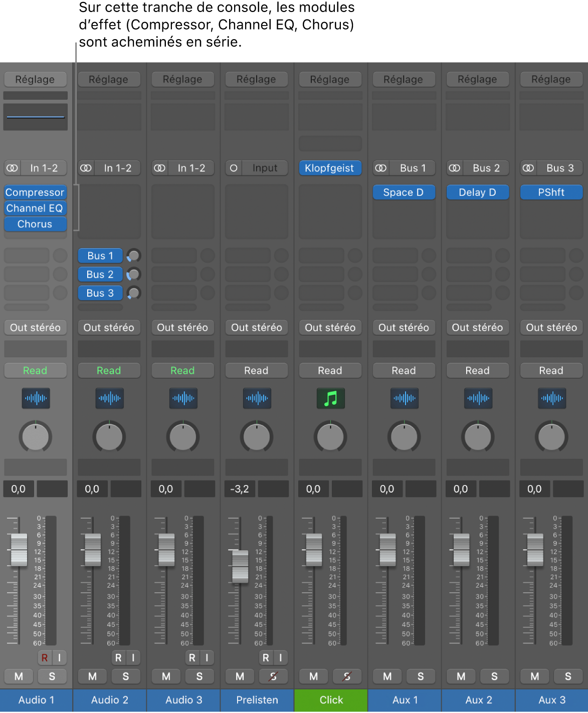Click the stereo icon next to Bus 3 on Aux 3
588x713 pixels.
[528, 168]
